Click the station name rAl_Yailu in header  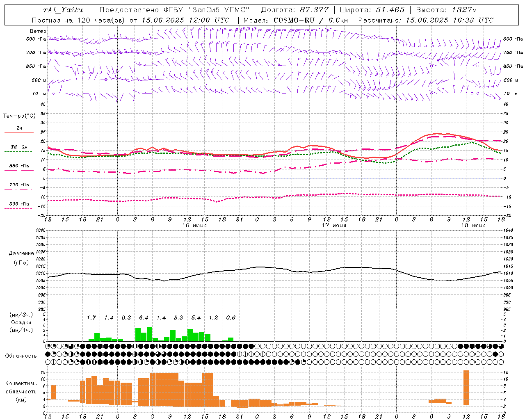coord(63,10)
